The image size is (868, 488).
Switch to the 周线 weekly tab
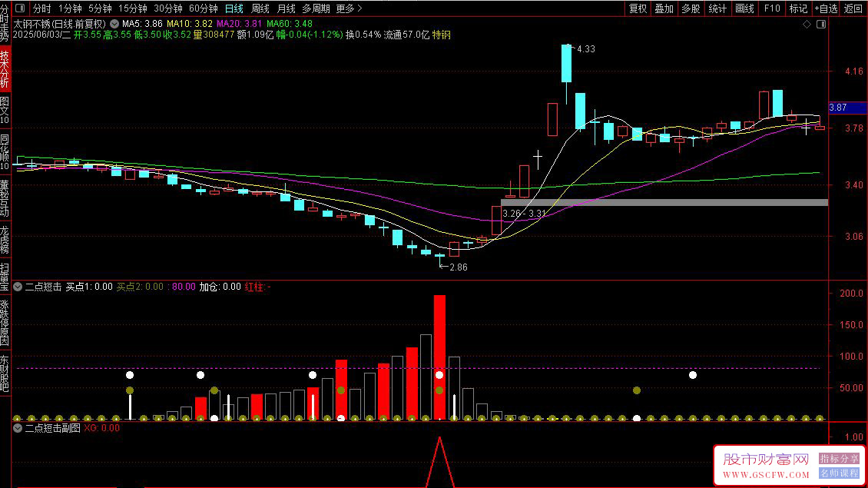[260, 8]
